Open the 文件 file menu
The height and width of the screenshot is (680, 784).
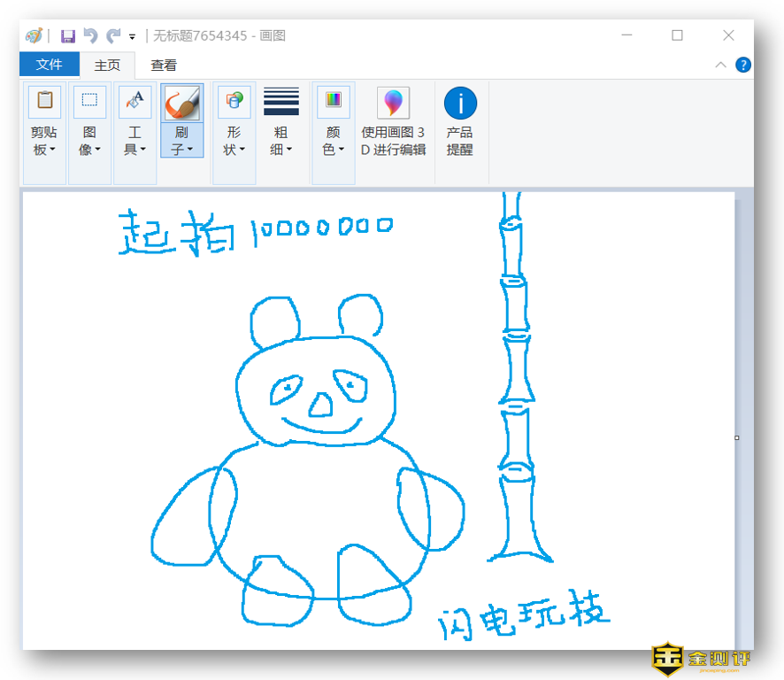click(x=49, y=65)
